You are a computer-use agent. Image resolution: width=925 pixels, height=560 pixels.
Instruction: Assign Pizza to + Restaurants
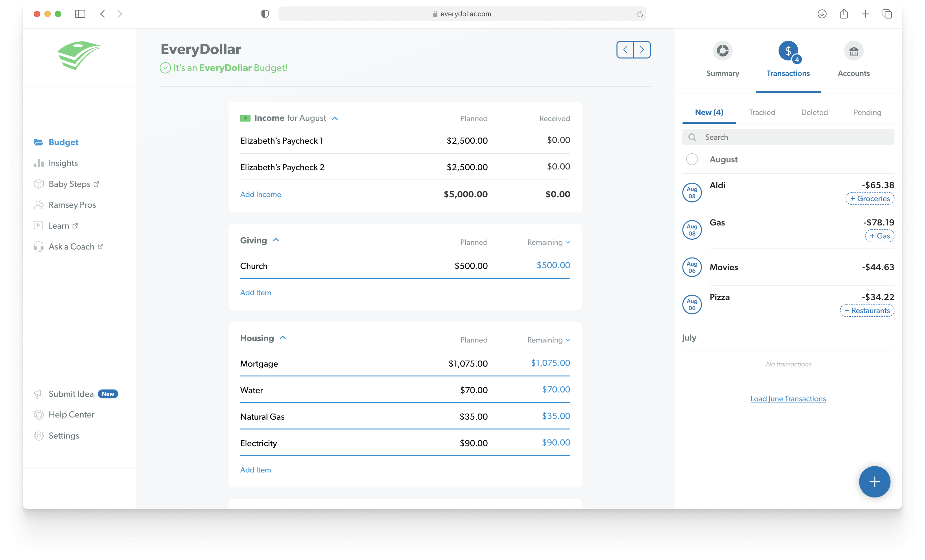point(867,310)
